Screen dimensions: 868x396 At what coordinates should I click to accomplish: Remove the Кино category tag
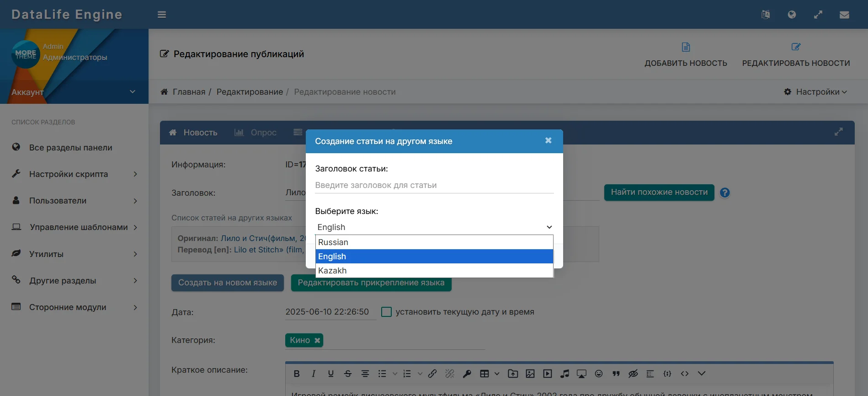click(317, 340)
